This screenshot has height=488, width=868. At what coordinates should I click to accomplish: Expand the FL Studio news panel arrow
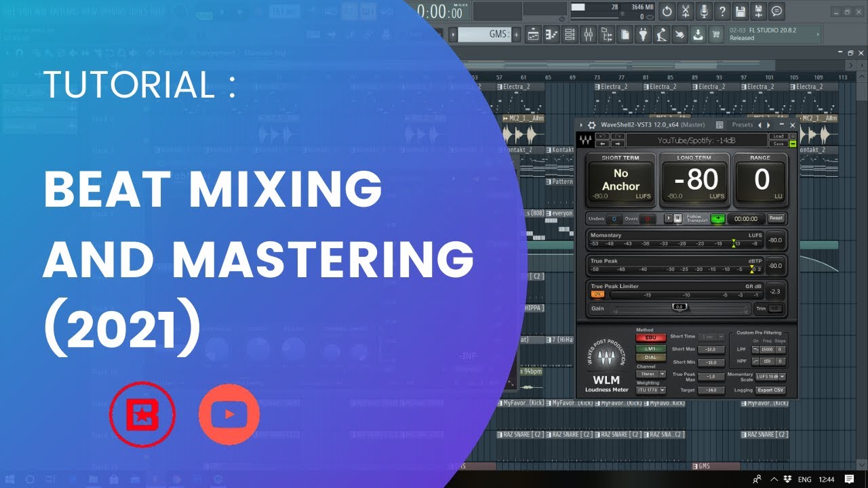pos(817,35)
